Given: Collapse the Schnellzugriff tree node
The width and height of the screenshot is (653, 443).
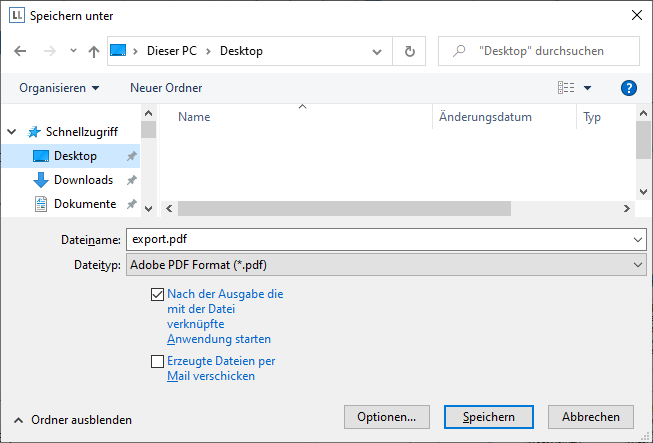Looking at the screenshot, I should 13,132.
